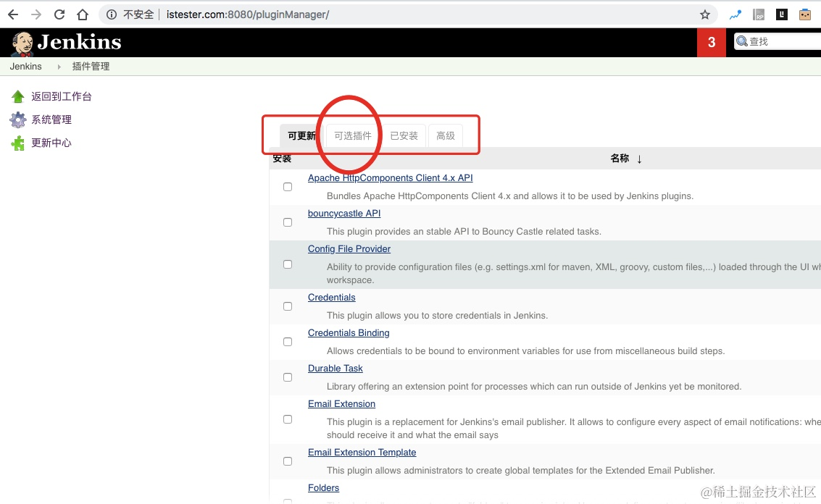The width and height of the screenshot is (821, 504).
Task: Check the Config File Provider plugin box
Action: (288, 264)
